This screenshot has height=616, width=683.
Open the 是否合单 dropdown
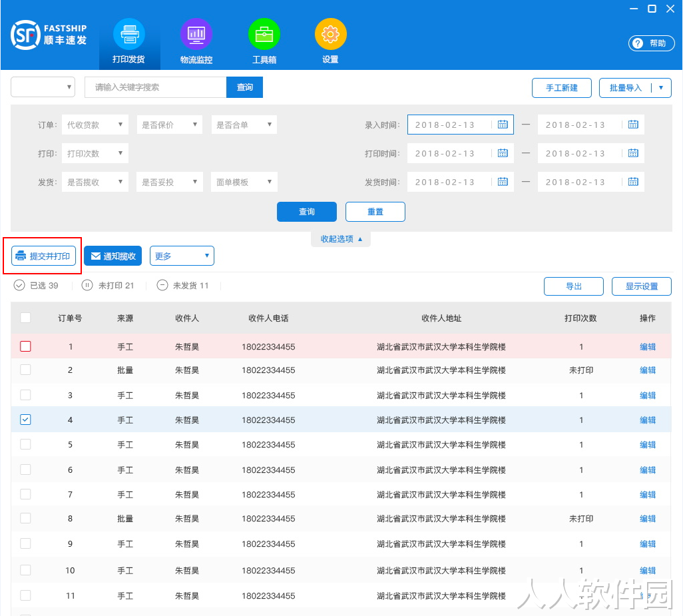click(244, 125)
